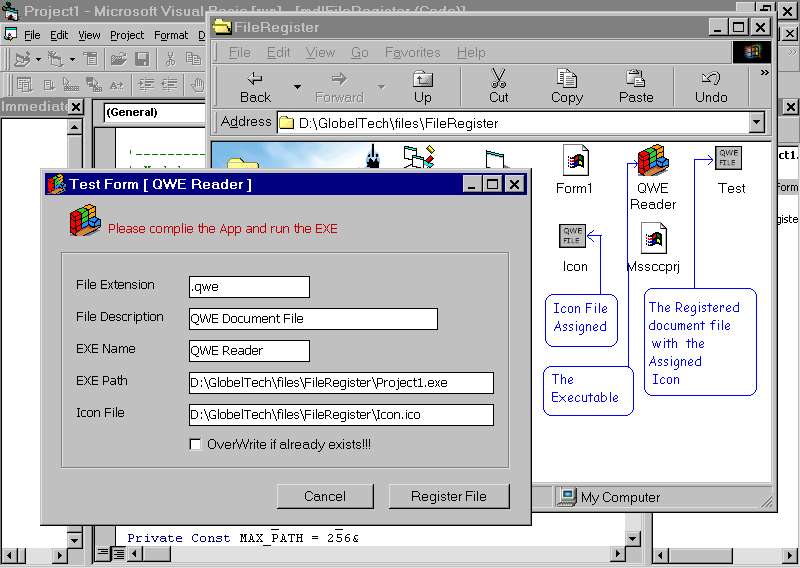This screenshot has height=568, width=800.
Task: Open the Project menu in Visual Basic
Action: [127, 35]
